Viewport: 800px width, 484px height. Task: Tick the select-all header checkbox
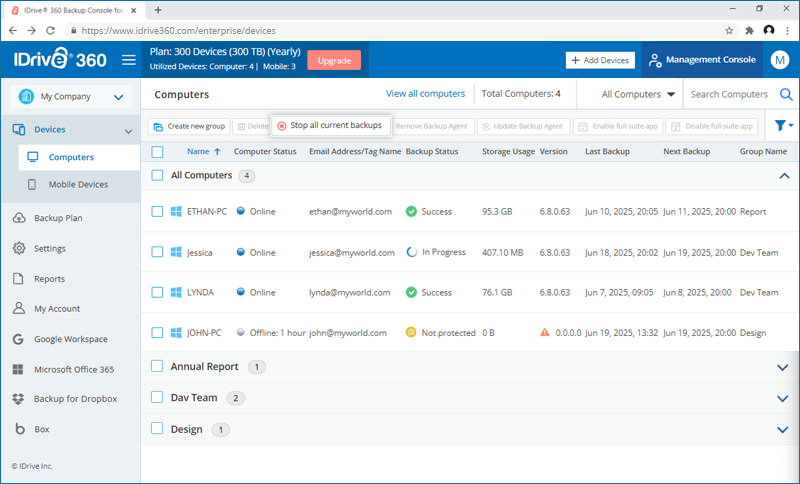coord(157,152)
